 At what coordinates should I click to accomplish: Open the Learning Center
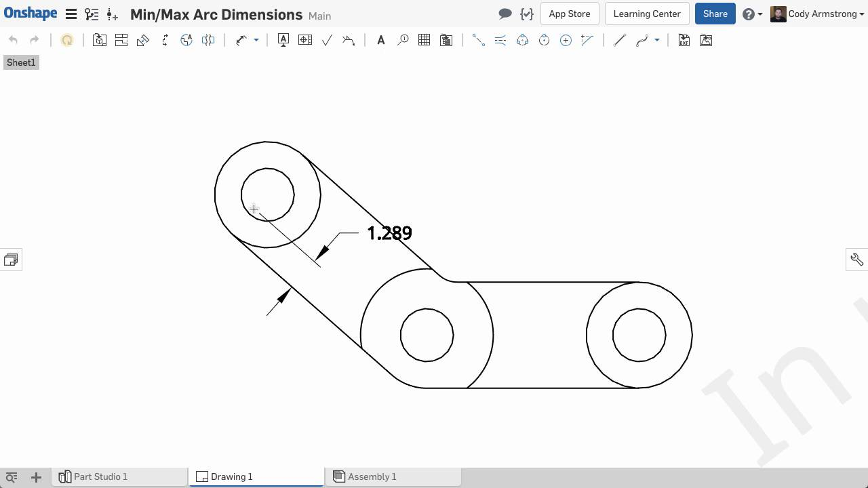coord(647,14)
